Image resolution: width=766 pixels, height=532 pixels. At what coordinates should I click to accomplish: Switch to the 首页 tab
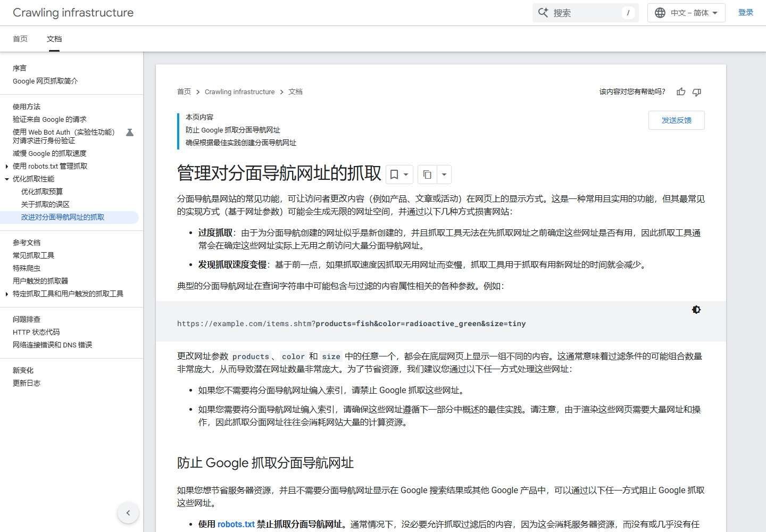[20, 39]
